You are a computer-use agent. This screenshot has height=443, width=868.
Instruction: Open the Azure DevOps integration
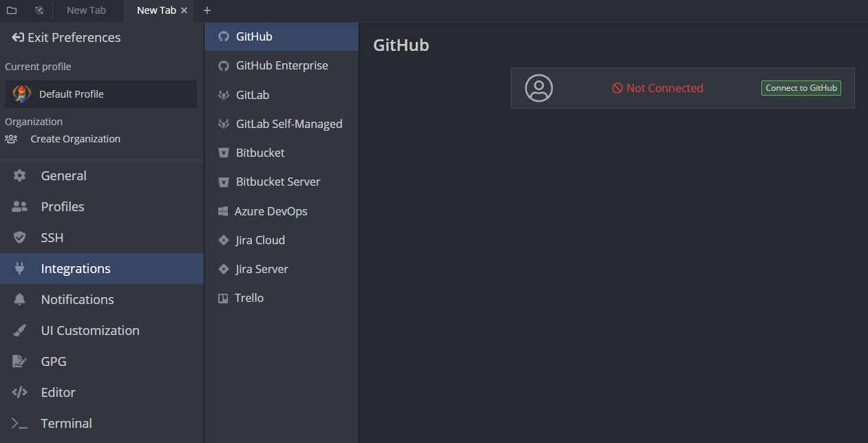pos(282,211)
